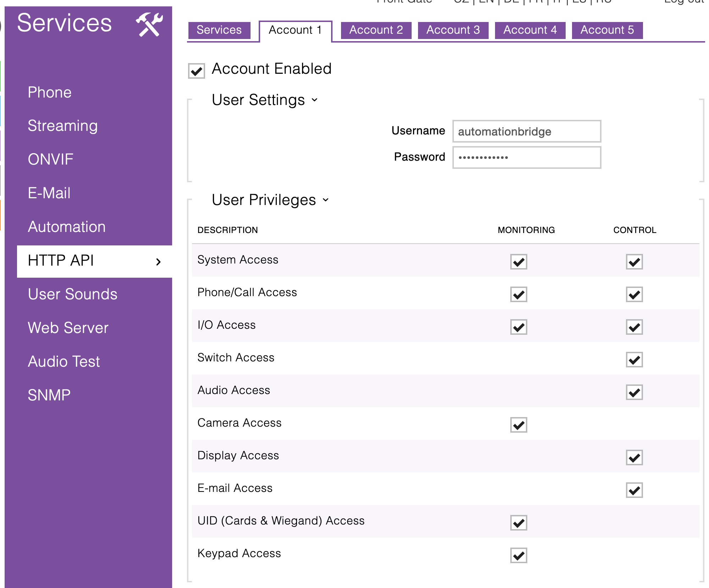Image resolution: width=709 pixels, height=588 pixels.
Task: Toggle Switch Access control checkbox
Action: click(634, 360)
